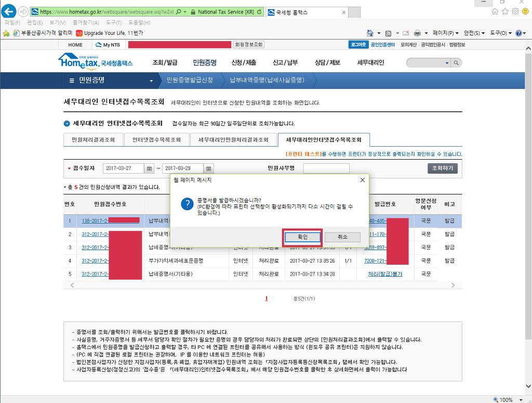Viewport: 532px width, 403px height.
Task: Close the 웹 페이지 메시지 dialog with X
Action: pos(362,180)
